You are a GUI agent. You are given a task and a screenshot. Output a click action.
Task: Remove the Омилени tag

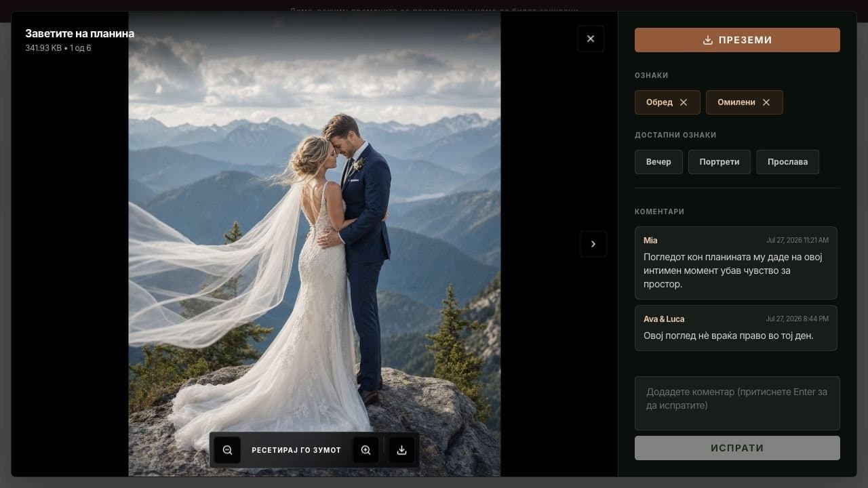[x=766, y=102]
